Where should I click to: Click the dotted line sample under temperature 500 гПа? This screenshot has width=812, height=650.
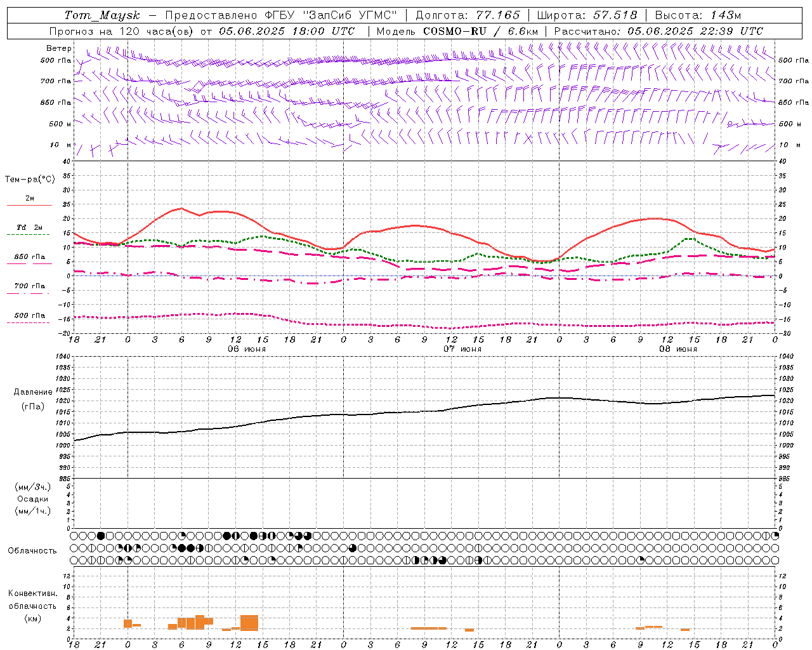point(29,323)
